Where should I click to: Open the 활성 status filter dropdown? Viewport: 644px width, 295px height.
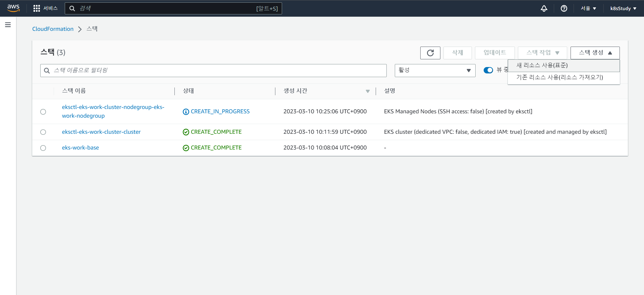tap(435, 70)
